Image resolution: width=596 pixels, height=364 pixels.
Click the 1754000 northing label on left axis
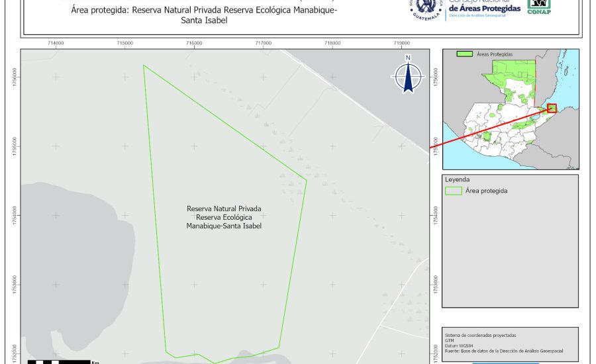coord(14,215)
